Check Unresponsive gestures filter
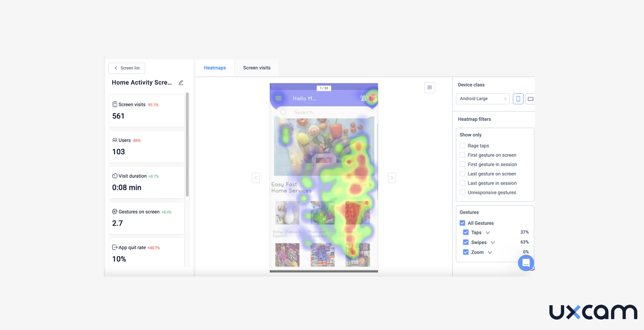Image resolution: width=644 pixels, height=330 pixels. [x=462, y=192]
